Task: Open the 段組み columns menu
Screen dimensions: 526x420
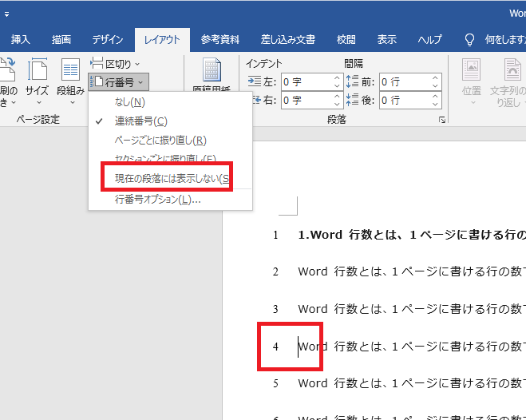Action: pos(70,81)
